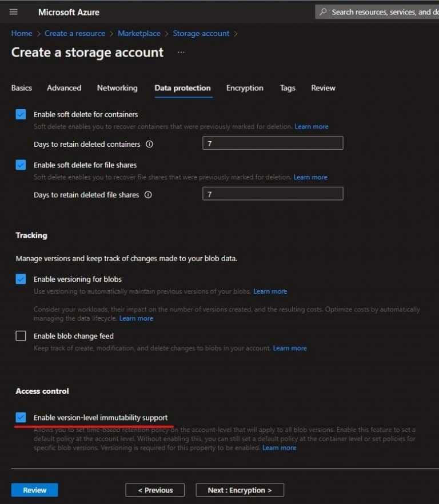The image size is (439, 504).
Task: Click the search resources magnifier icon
Action: pos(324,11)
